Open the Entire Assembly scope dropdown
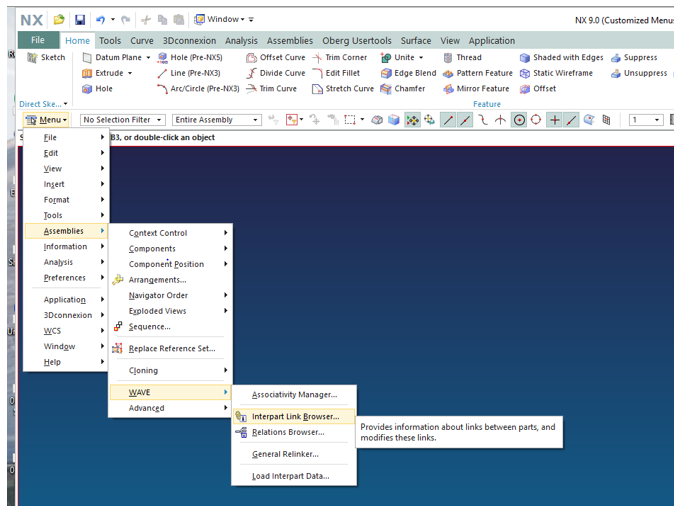683x513 pixels. (x=216, y=120)
